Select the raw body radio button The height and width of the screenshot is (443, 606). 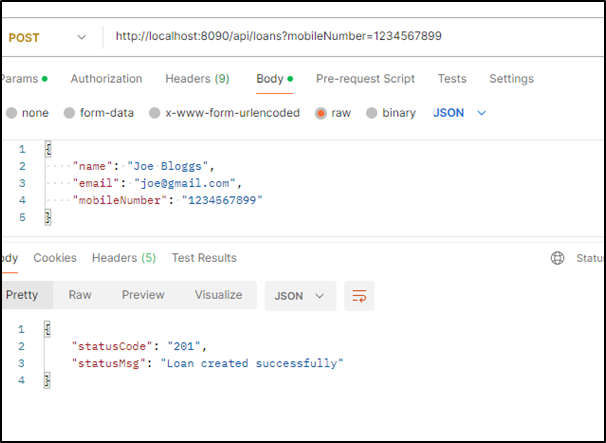[321, 113]
